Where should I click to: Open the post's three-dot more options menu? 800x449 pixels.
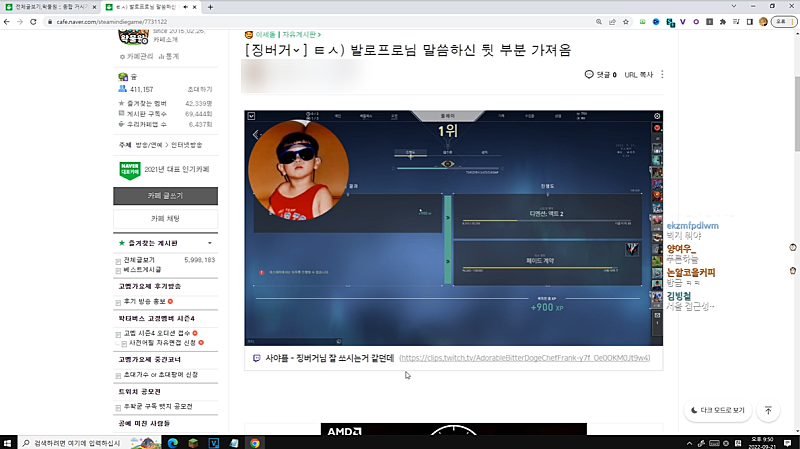click(662, 74)
